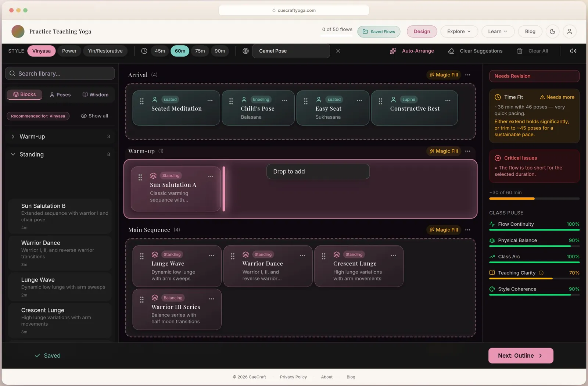Open the Design page
This screenshot has width=588, height=386.
(x=422, y=32)
